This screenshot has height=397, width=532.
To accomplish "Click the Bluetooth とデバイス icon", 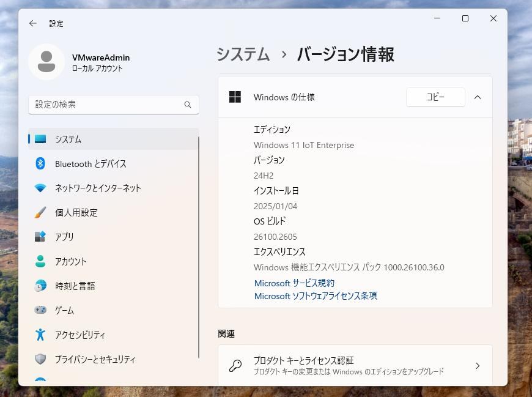I will pyautogui.click(x=40, y=163).
